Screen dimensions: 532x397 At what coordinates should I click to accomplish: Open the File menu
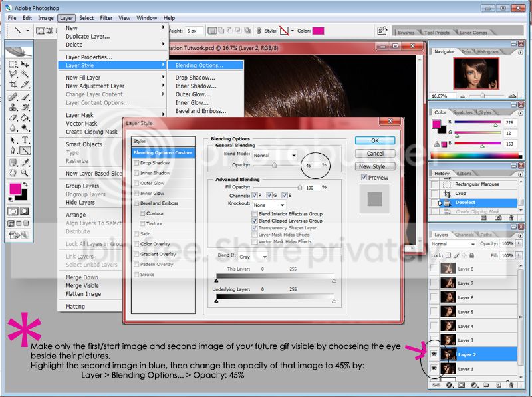(x=12, y=18)
